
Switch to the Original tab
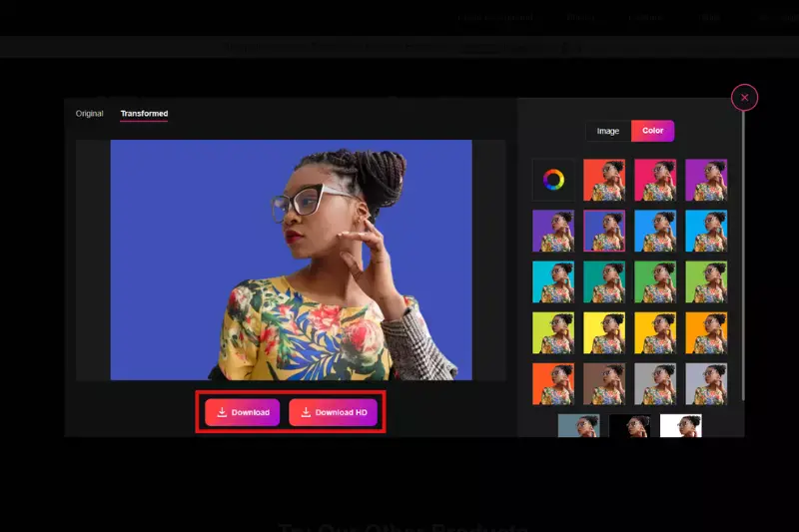coord(89,114)
